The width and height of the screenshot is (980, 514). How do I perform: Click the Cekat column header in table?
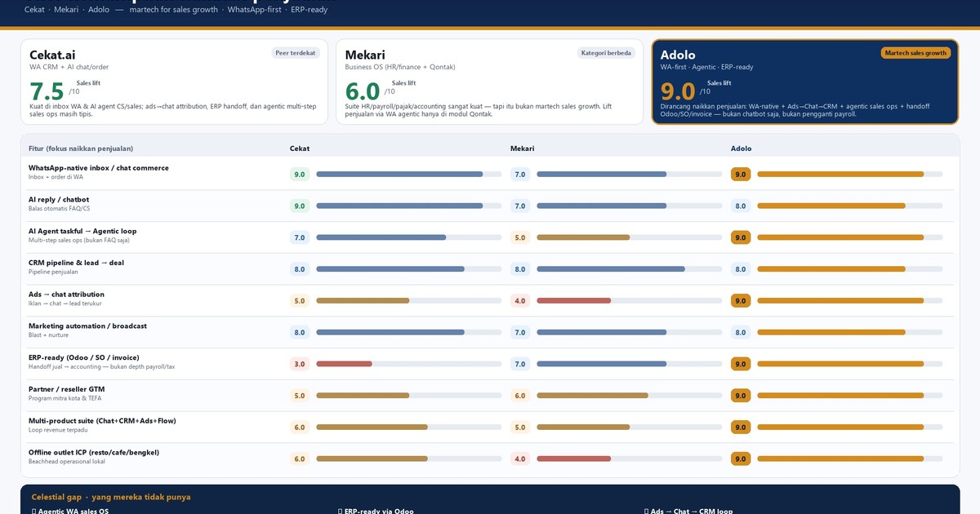point(300,148)
